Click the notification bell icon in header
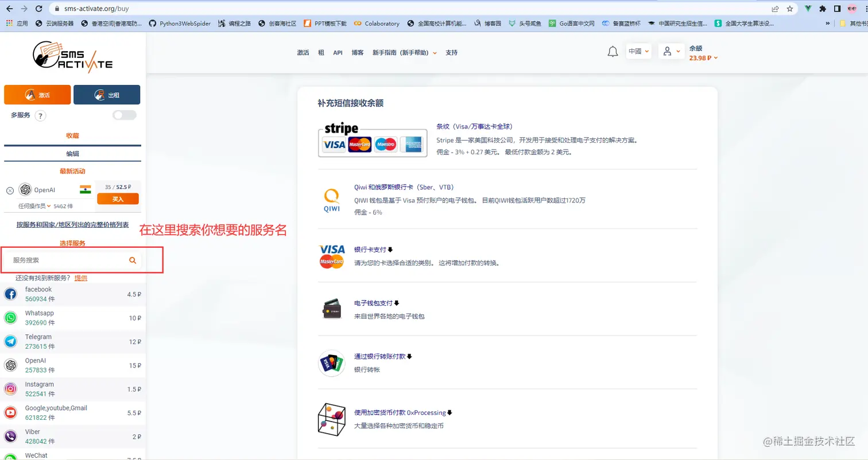This screenshot has width=868, height=460. pyautogui.click(x=612, y=51)
